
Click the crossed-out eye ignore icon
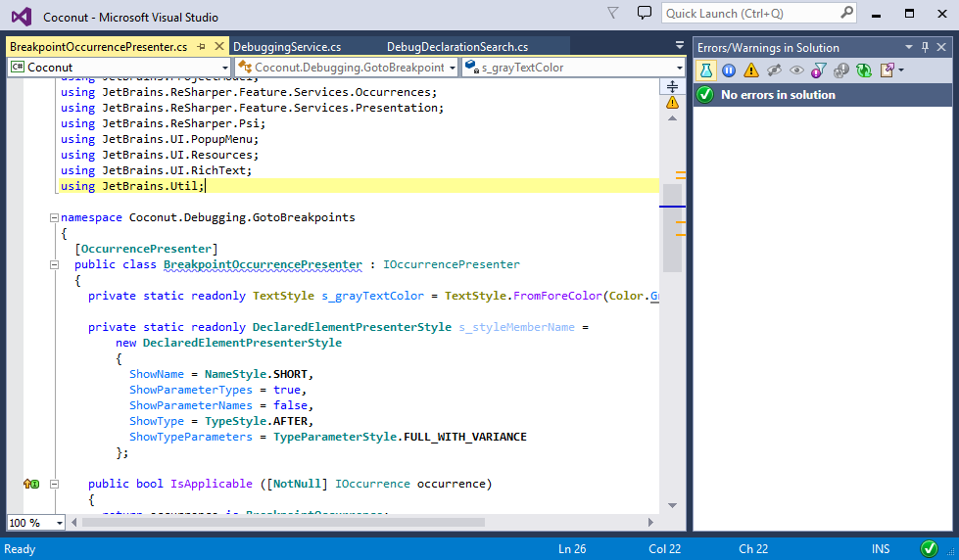point(774,70)
